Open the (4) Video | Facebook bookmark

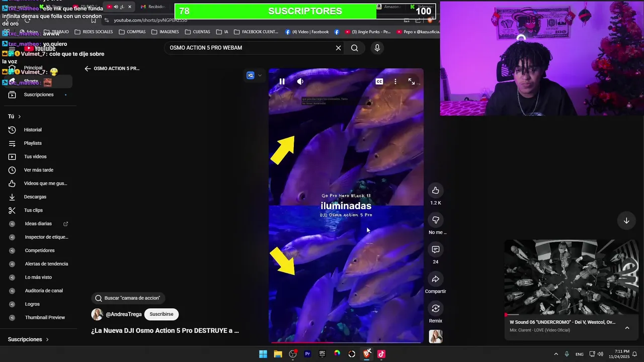pos(307,32)
